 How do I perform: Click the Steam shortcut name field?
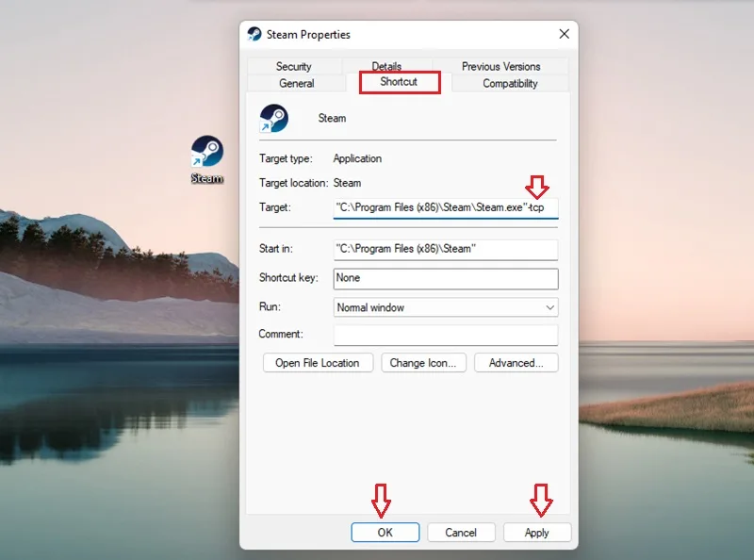[332, 119]
